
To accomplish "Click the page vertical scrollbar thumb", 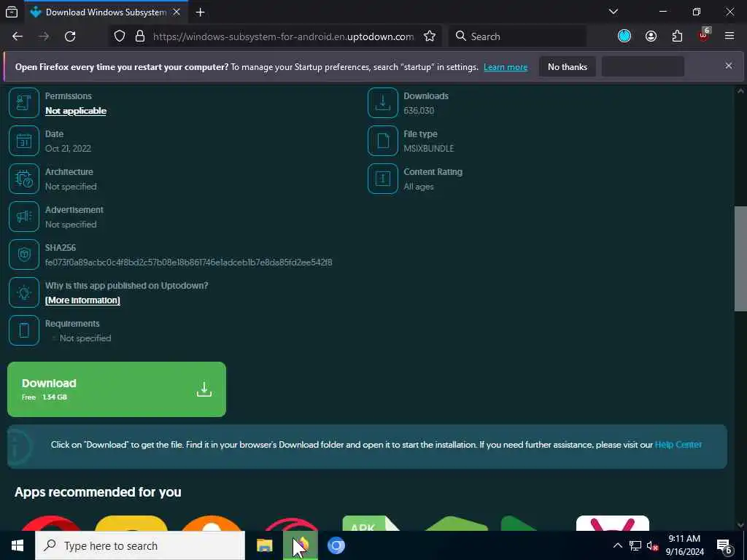I will coord(740,259).
